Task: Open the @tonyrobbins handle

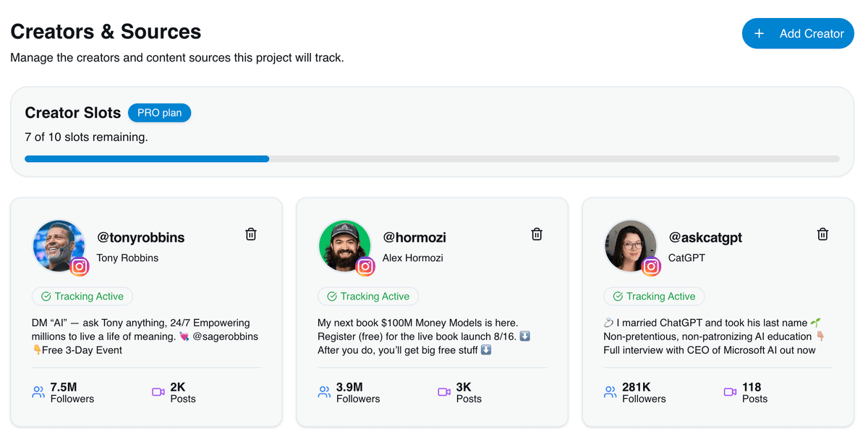Action: click(x=140, y=237)
